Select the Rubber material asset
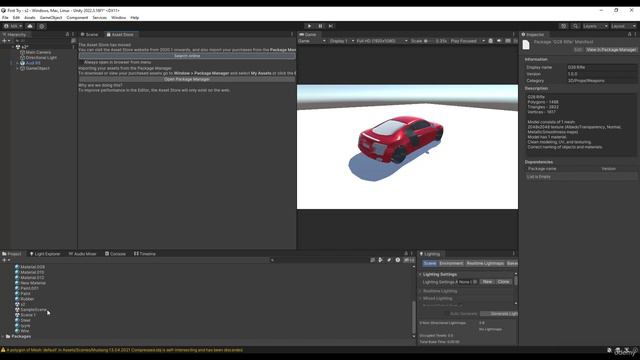Image resolution: width=640 pixels, height=360 pixels. (x=24, y=299)
